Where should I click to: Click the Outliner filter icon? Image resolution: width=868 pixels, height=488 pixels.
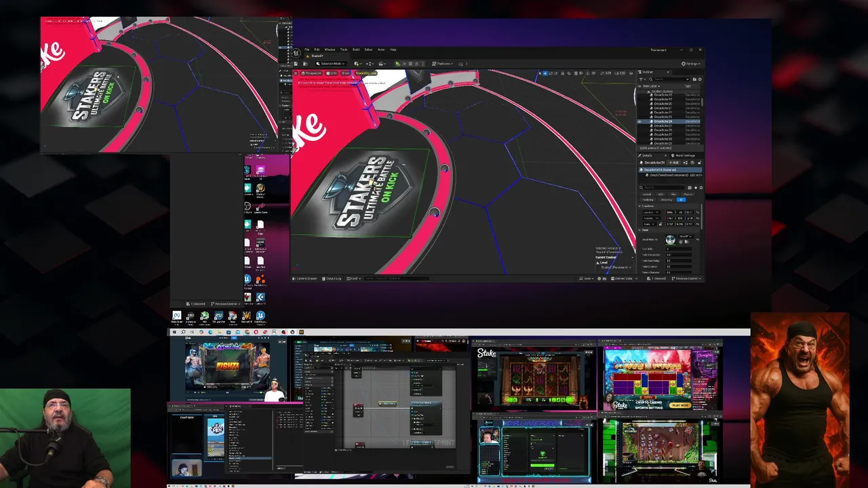641,79
